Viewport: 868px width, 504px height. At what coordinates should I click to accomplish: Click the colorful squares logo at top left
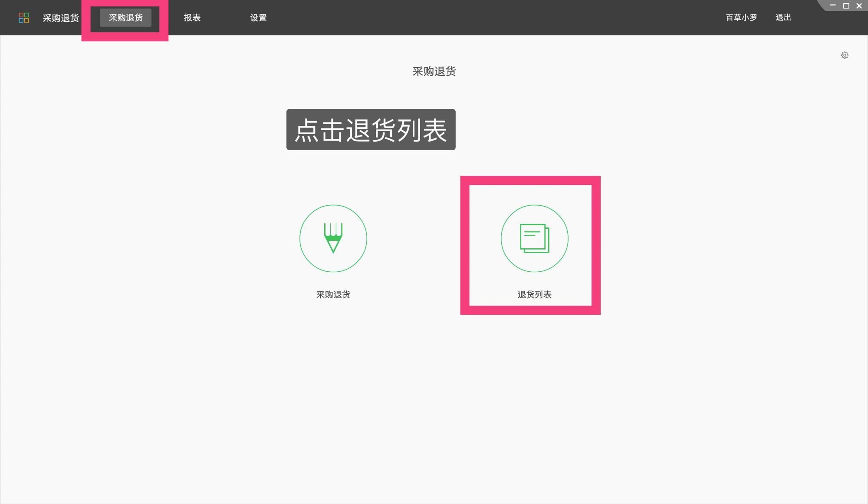24,17
